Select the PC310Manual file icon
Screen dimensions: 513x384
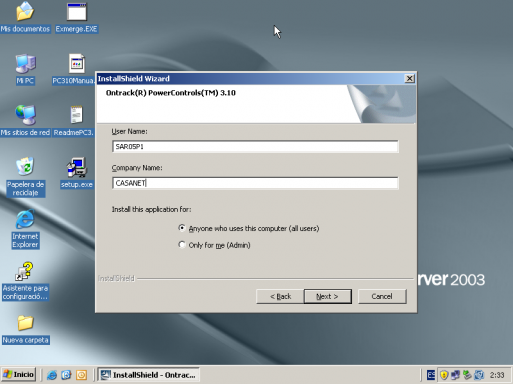[x=75, y=69]
